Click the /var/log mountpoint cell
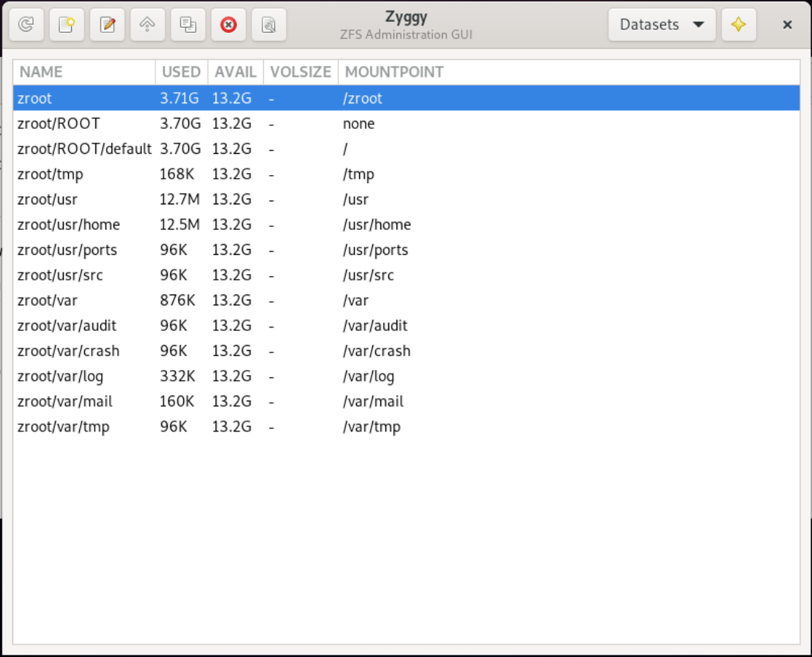Image resolution: width=812 pixels, height=657 pixels. 368,376
